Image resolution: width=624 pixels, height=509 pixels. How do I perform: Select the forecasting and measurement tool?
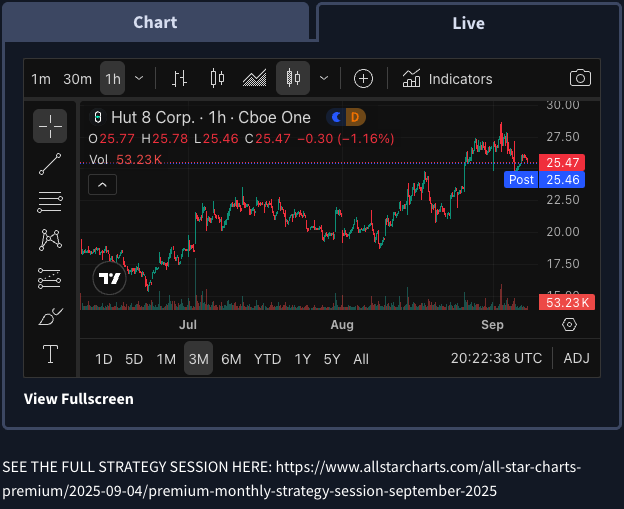point(50,278)
